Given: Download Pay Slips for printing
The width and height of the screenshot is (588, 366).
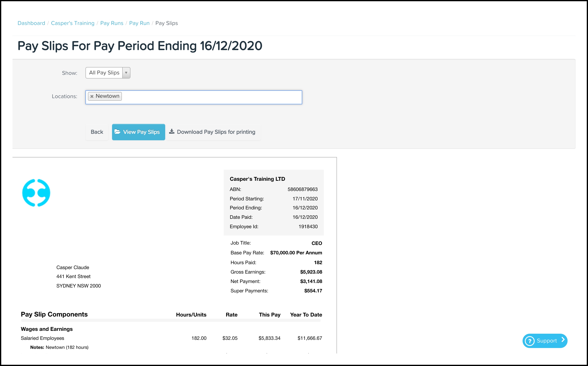Looking at the screenshot, I should [216, 132].
